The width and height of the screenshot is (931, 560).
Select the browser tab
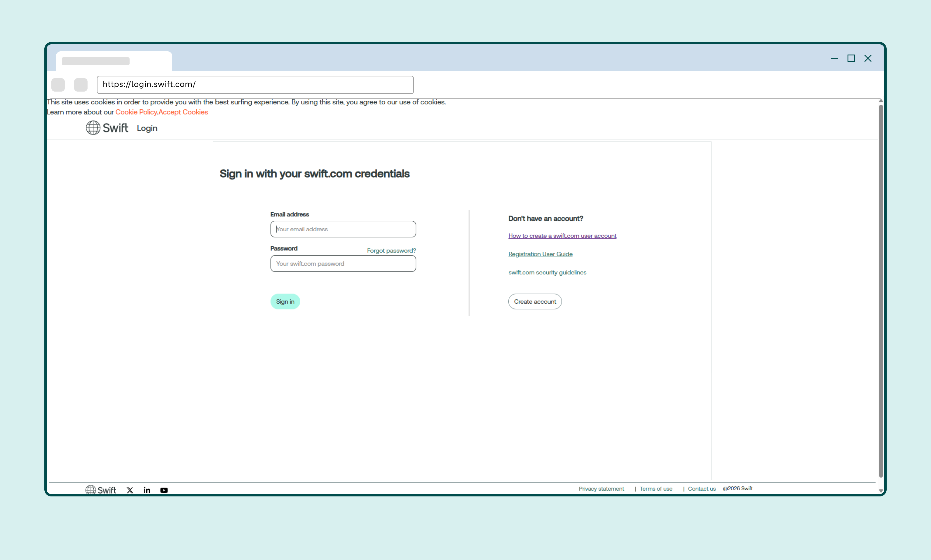(x=114, y=61)
